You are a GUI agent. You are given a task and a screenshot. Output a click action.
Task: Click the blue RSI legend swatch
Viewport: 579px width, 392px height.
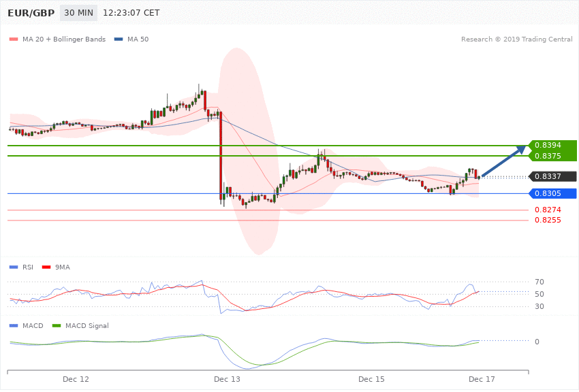(x=14, y=267)
